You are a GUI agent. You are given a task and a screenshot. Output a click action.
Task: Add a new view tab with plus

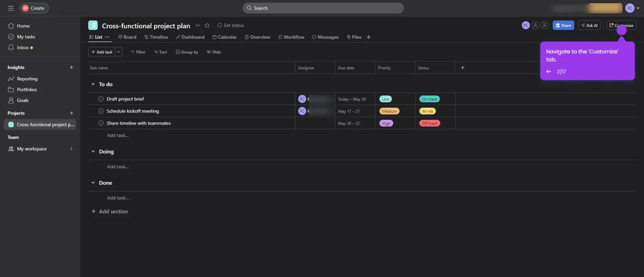pos(369,37)
